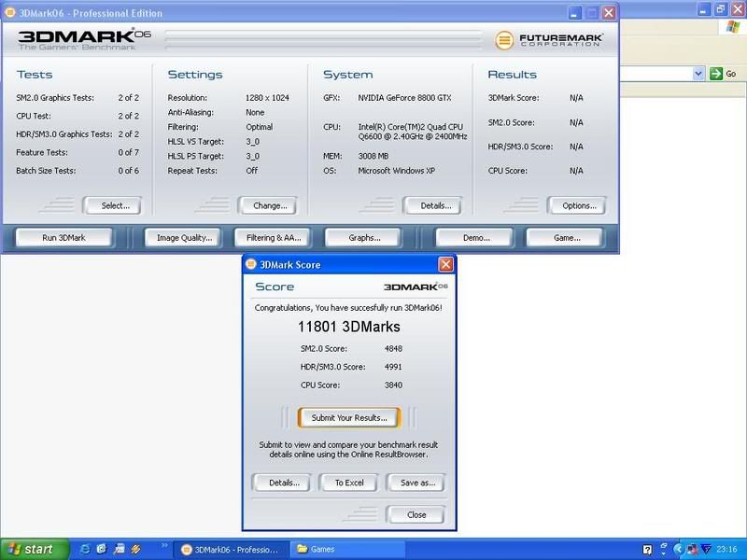
Task: Close the 3DMark Score dialog via X
Action: (x=445, y=265)
